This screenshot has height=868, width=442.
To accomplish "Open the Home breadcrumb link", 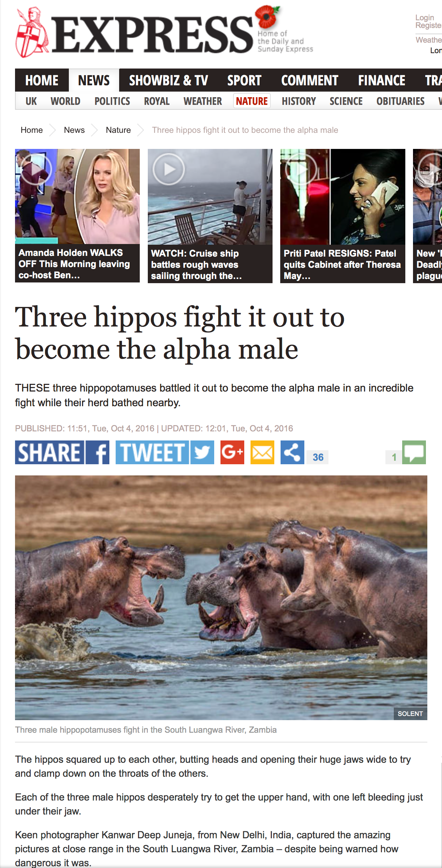I will [x=32, y=130].
